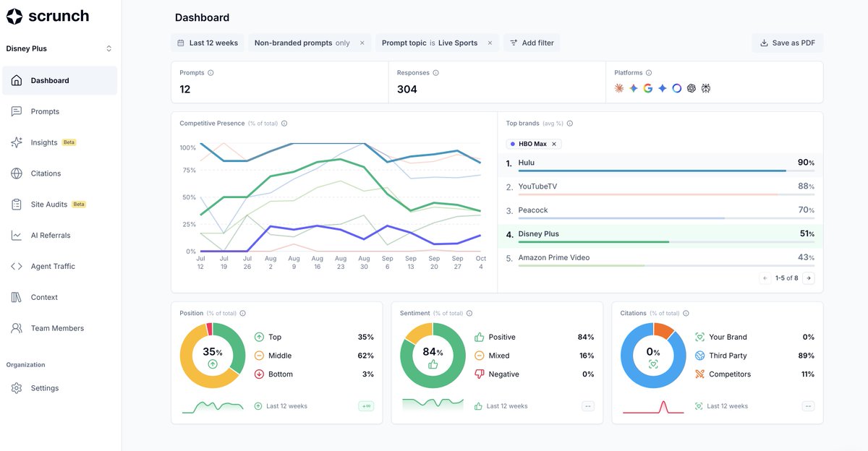The image size is (868, 451).
Task: Click the info icon next to Platforms
Action: (x=649, y=73)
